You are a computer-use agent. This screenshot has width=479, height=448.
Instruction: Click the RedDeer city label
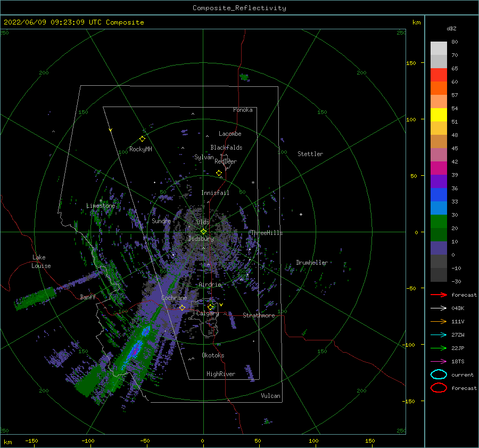226,161
